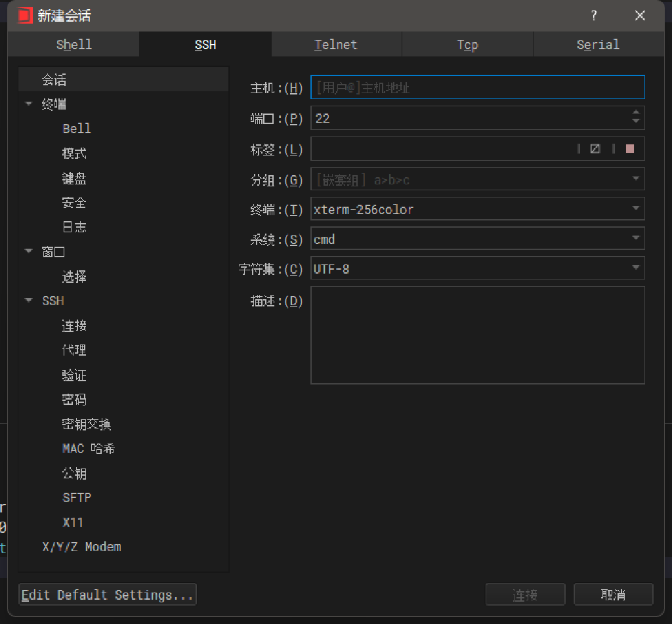This screenshot has width=672, height=624.
Task: Open X/Y/Z Modem settings in sidebar
Action: coord(81,547)
